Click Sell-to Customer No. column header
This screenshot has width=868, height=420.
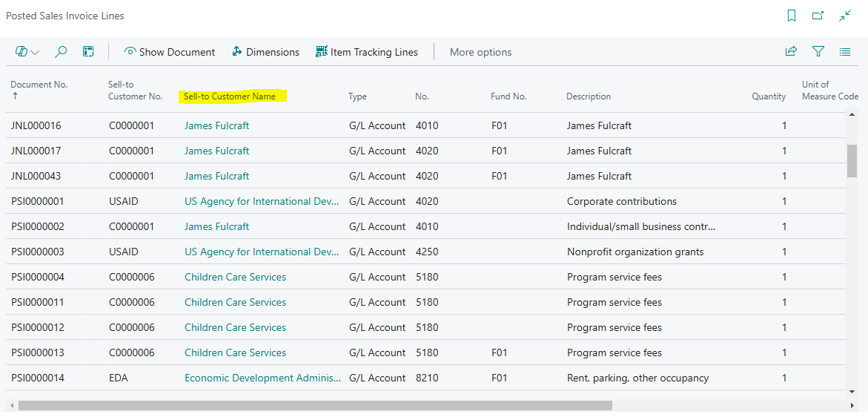pyautogui.click(x=135, y=91)
